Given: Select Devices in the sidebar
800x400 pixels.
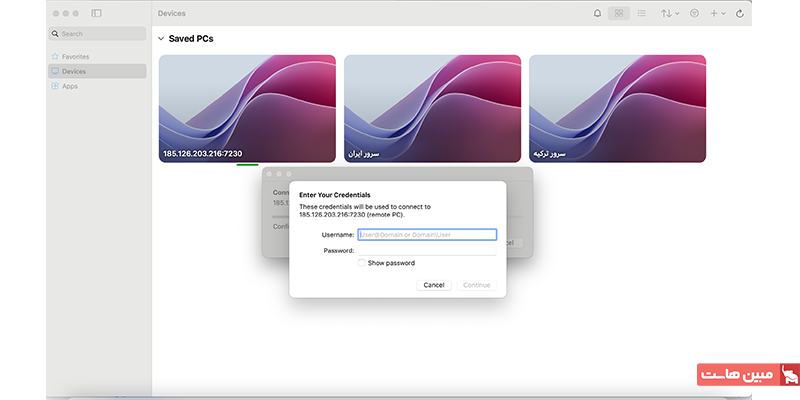Looking at the screenshot, I should [x=97, y=71].
